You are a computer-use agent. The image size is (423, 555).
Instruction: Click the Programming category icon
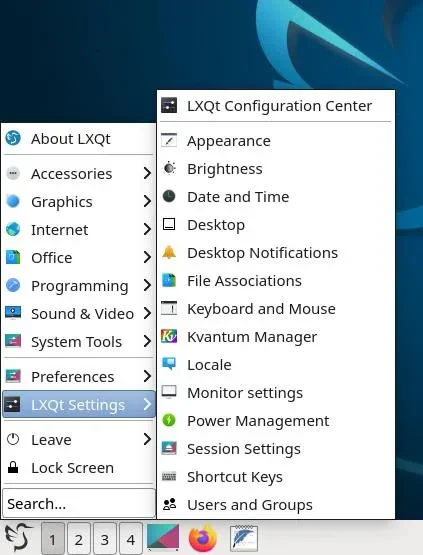[13, 285]
